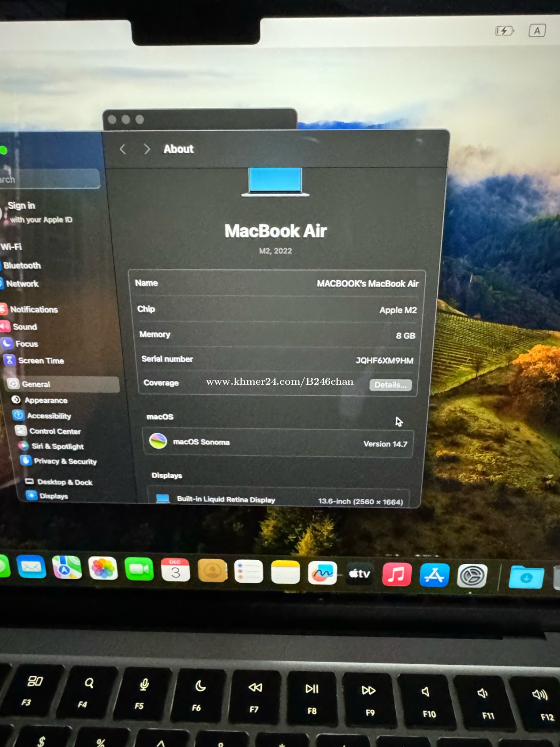The image size is (560, 747).
Task: Open Freeform from the Dock
Action: [322, 574]
